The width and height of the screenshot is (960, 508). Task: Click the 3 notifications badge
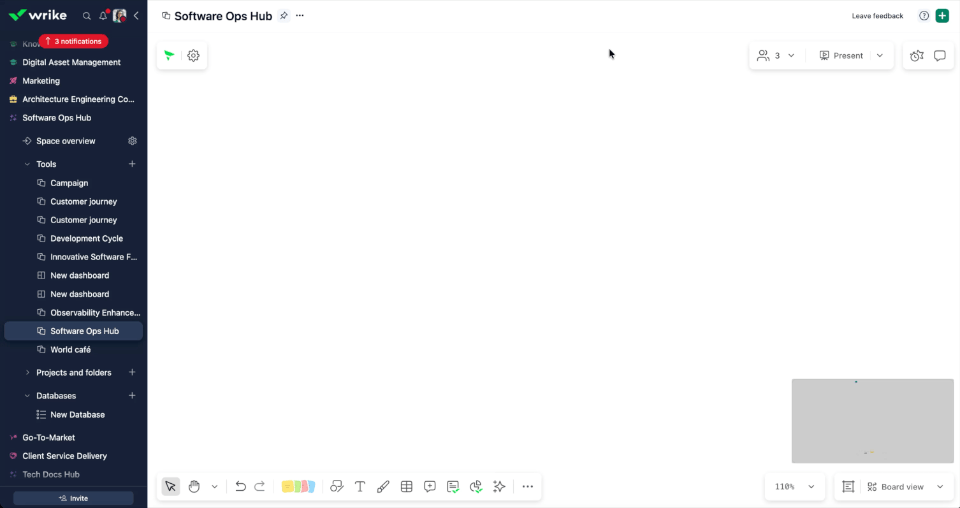tap(73, 41)
